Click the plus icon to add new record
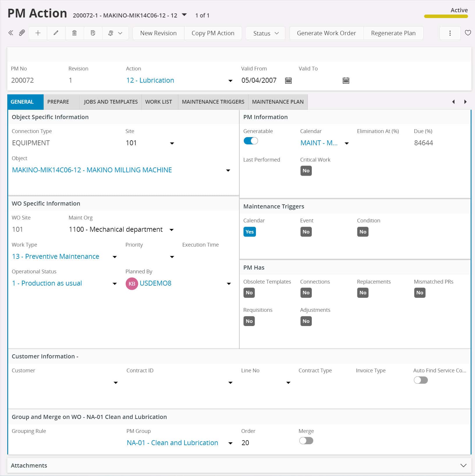The image size is (475, 476). (x=38, y=33)
